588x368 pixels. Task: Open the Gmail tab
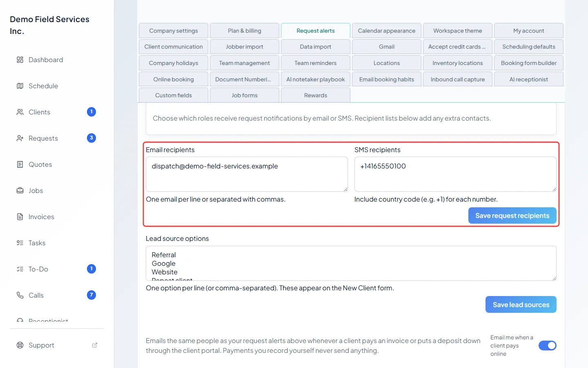pos(387,47)
